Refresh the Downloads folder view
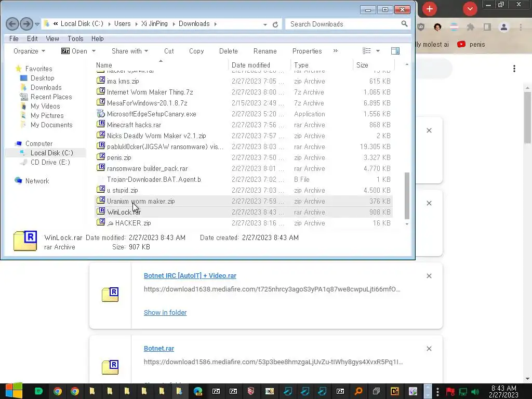Screen dimensions: 532x399 pos(275,24)
